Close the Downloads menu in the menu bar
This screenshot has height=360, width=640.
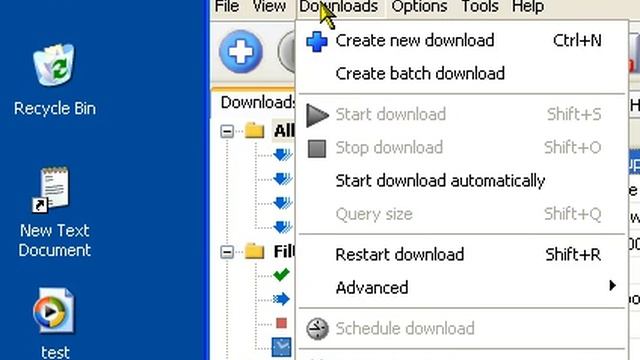pyautogui.click(x=339, y=7)
